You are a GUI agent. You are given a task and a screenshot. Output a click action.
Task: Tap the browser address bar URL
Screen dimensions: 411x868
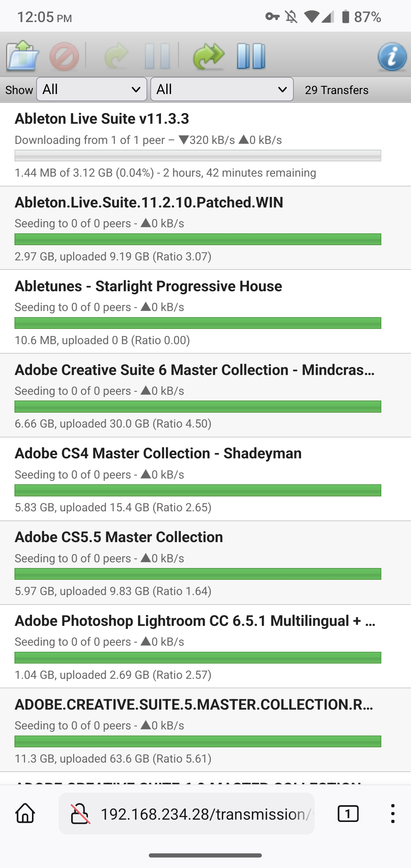click(205, 814)
